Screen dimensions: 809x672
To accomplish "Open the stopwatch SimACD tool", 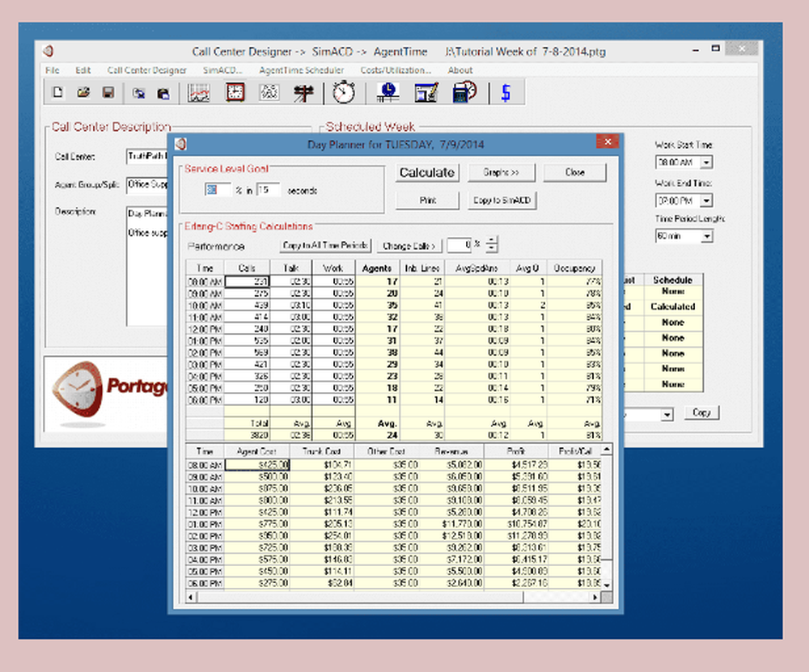I will point(344,93).
